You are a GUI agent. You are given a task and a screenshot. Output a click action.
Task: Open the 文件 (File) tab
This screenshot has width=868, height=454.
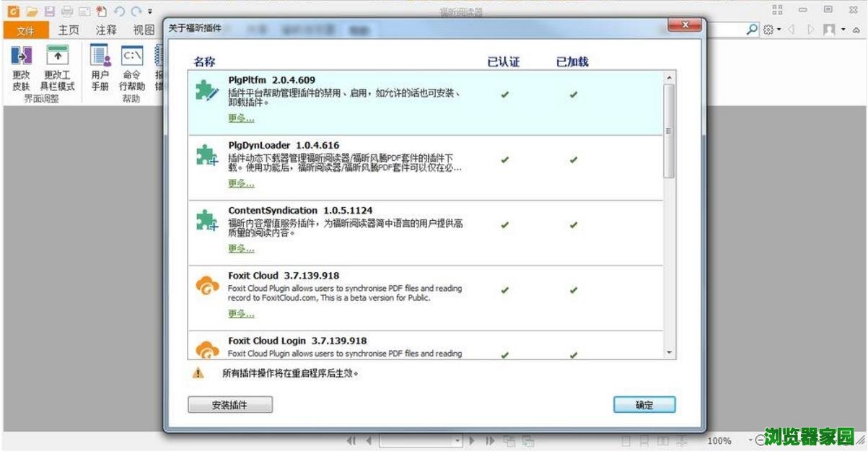pyautogui.click(x=26, y=30)
